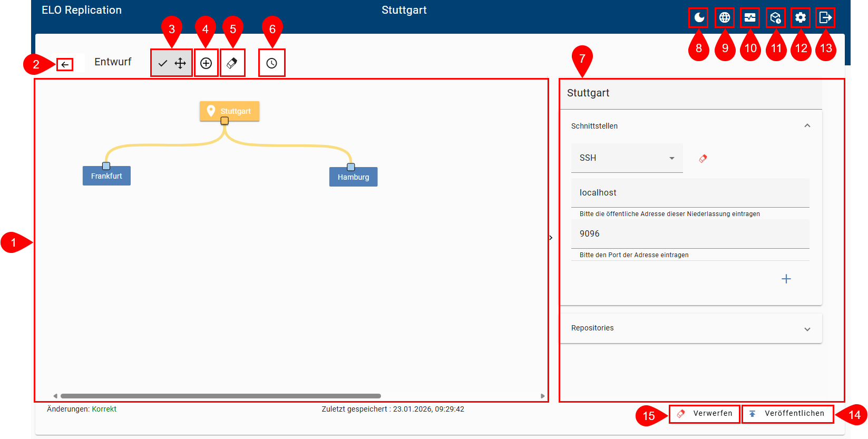Choose the four-arrow move tool
The height and width of the screenshot is (439, 868).
[x=180, y=63]
